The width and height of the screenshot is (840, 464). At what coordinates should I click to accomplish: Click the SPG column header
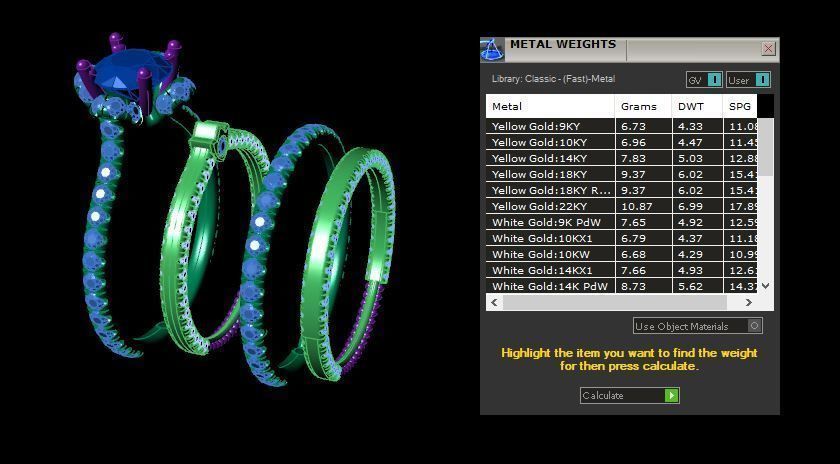[x=740, y=106]
